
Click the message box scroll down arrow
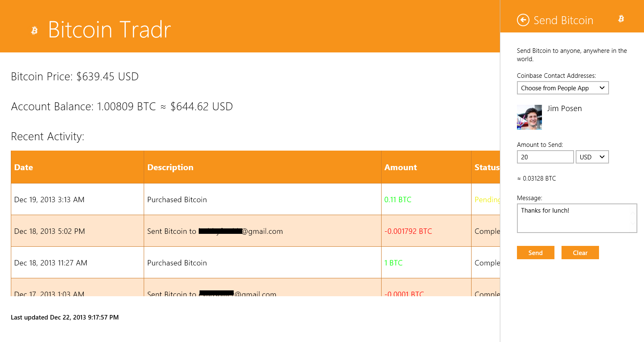click(x=633, y=224)
